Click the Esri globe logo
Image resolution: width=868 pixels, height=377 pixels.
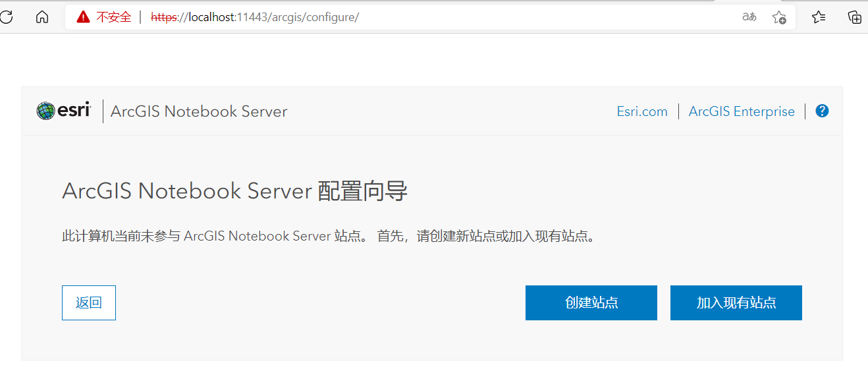click(x=45, y=111)
